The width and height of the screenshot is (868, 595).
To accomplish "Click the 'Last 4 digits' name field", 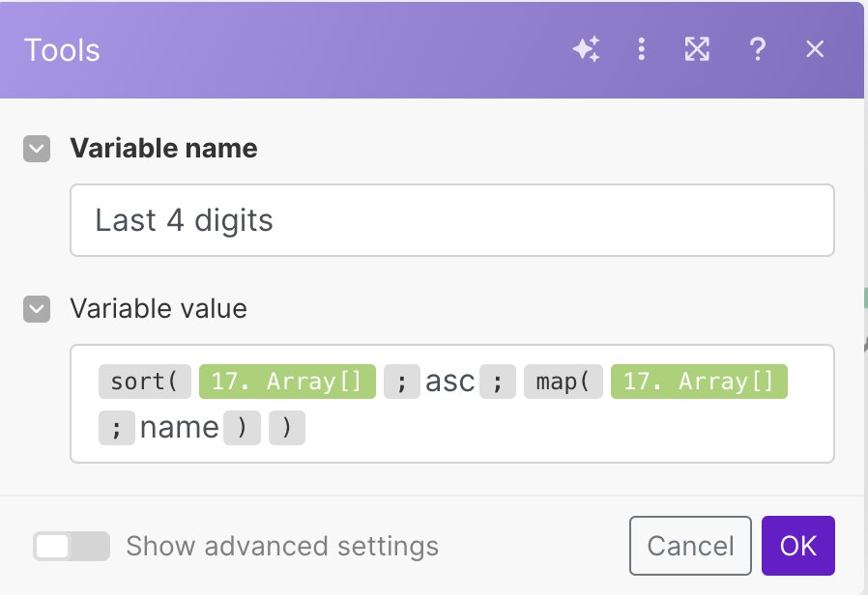I will [451, 220].
